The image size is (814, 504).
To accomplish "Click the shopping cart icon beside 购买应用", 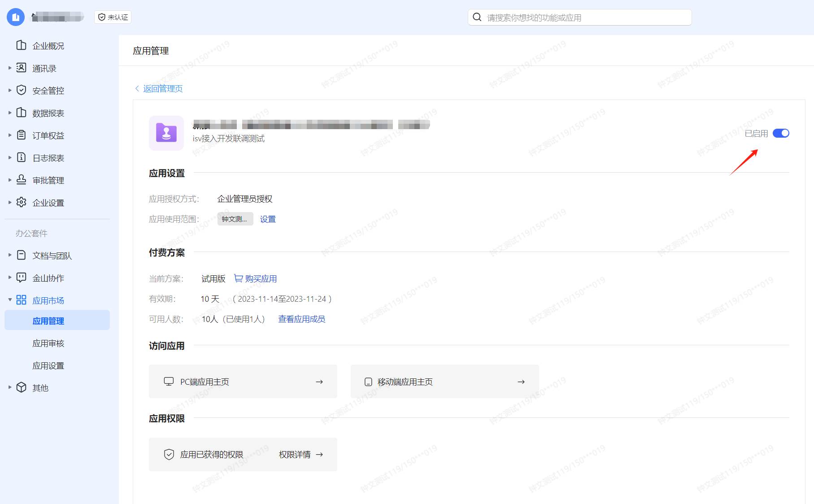I will tap(238, 278).
